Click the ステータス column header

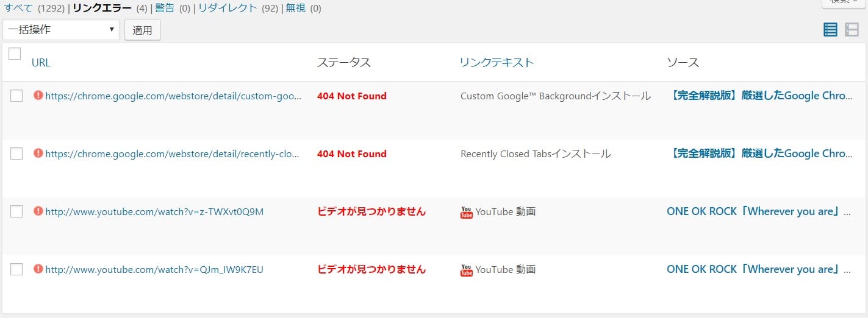pyautogui.click(x=344, y=62)
